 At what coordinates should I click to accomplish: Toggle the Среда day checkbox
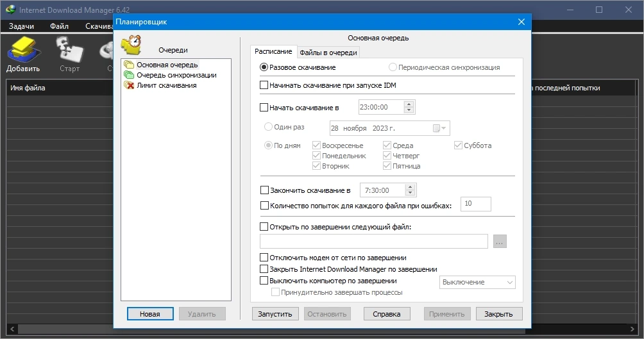tap(387, 145)
